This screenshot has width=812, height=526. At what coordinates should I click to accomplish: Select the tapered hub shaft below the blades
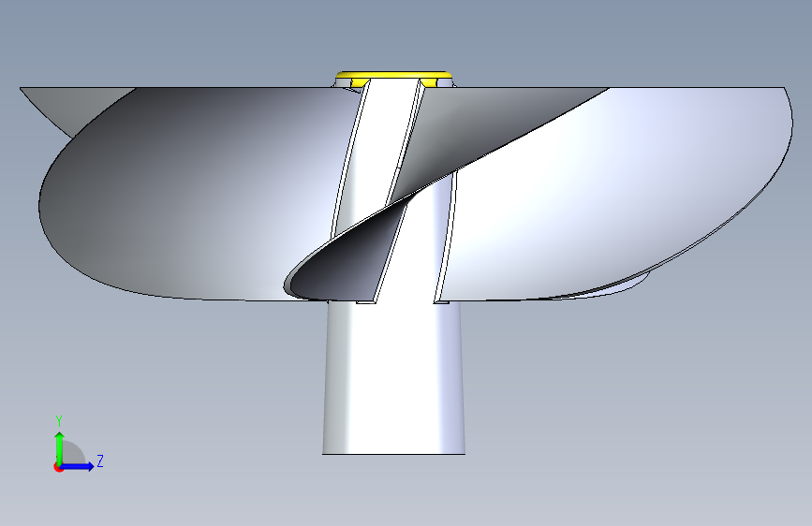[x=393, y=378]
